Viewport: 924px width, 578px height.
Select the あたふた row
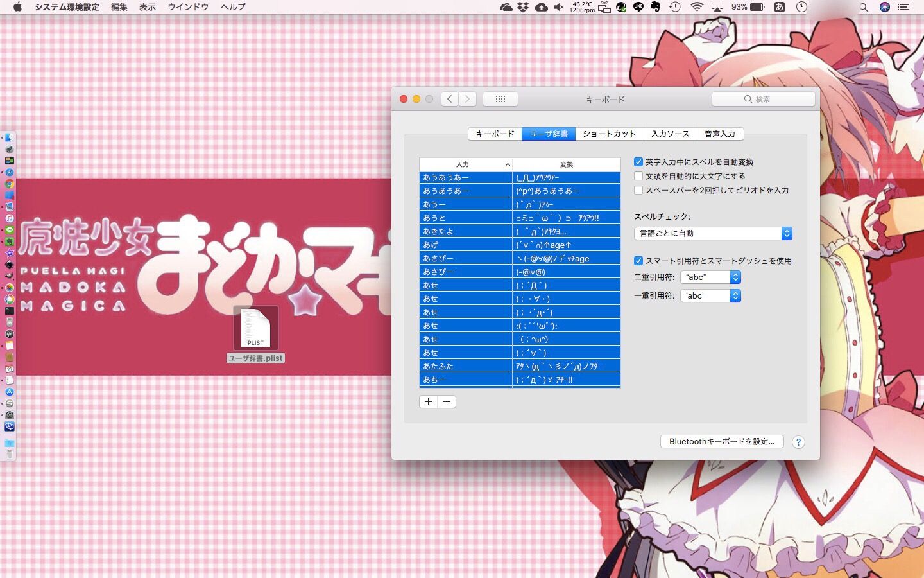(520, 366)
